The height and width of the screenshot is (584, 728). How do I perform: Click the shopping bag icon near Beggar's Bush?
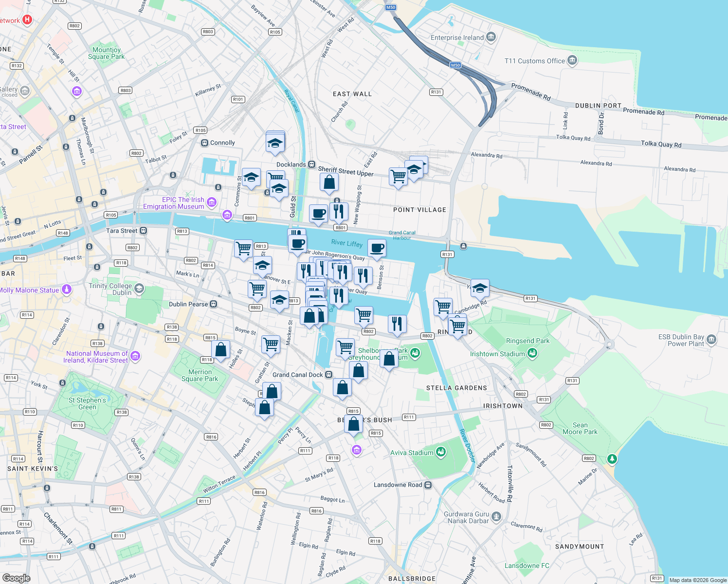[353, 424]
